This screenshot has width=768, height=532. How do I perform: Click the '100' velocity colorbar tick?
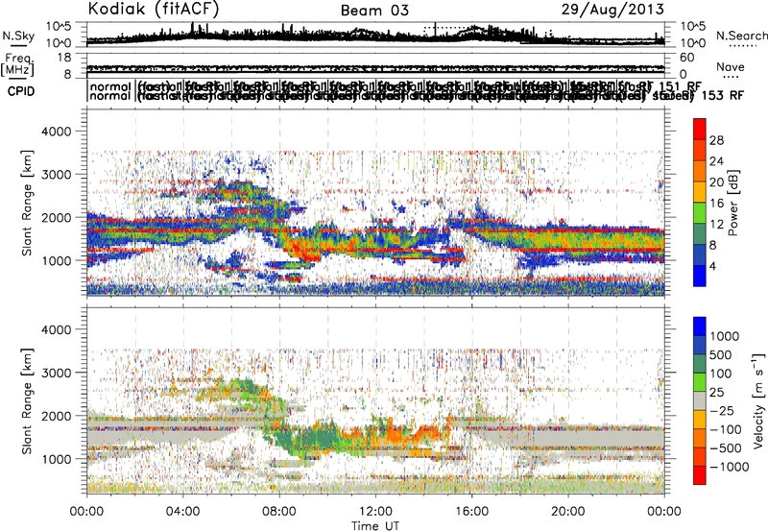(721, 374)
